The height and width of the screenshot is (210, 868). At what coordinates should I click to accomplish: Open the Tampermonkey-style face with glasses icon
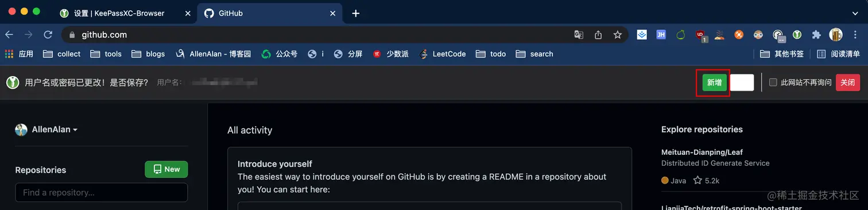click(x=758, y=35)
